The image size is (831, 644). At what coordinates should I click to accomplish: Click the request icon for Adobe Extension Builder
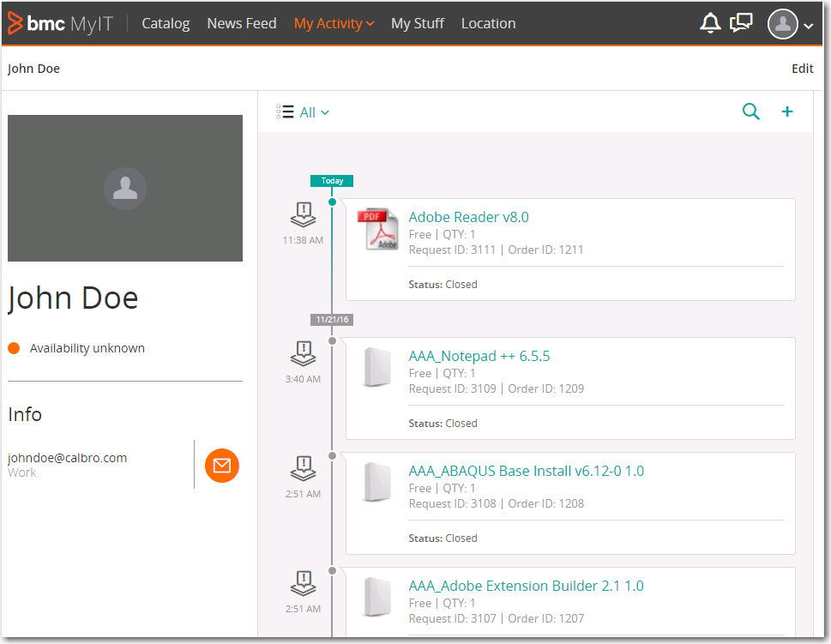click(303, 583)
